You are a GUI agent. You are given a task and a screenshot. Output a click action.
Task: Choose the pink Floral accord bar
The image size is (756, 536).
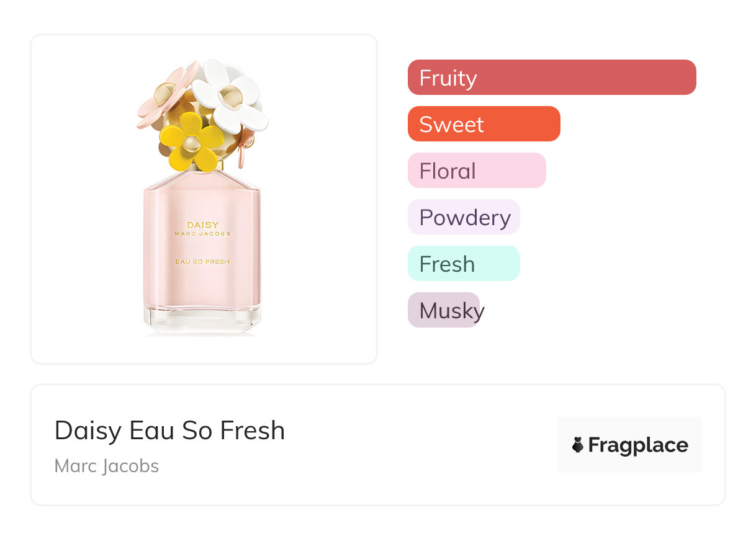(476, 171)
